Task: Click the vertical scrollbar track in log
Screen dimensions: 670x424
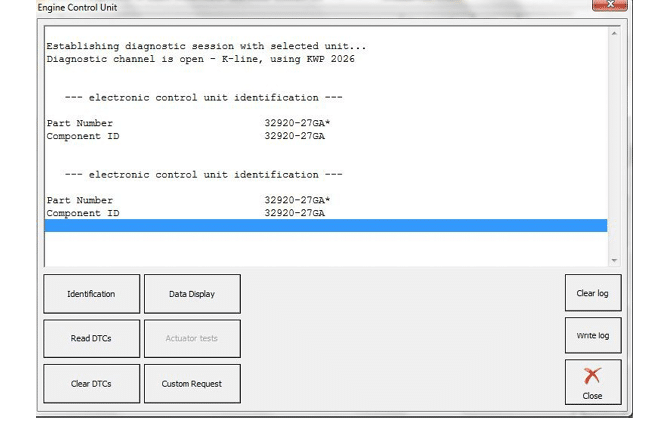Action: click(614, 150)
